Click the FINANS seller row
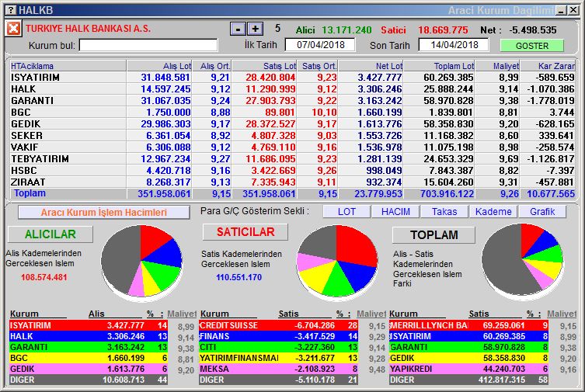 coord(278,336)
